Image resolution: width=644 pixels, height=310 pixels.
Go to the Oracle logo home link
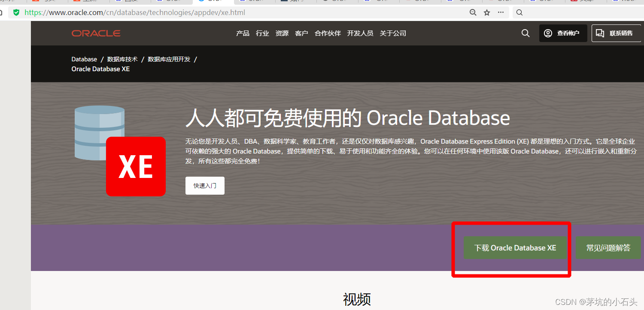96,33
